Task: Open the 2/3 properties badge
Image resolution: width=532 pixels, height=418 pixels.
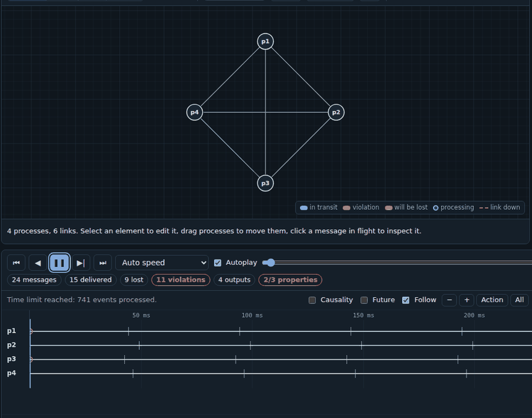Action: coord(290,280)
